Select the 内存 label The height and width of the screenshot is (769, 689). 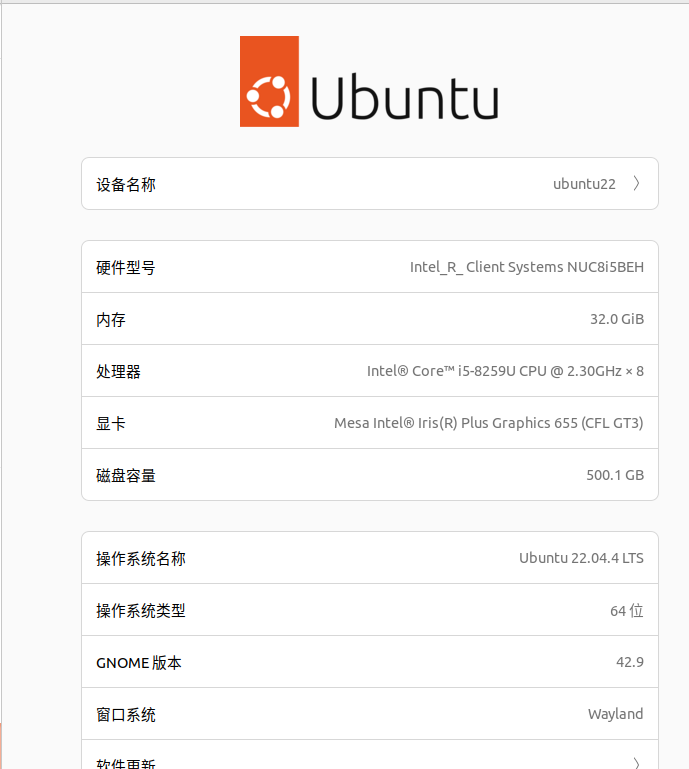point(111,320)
